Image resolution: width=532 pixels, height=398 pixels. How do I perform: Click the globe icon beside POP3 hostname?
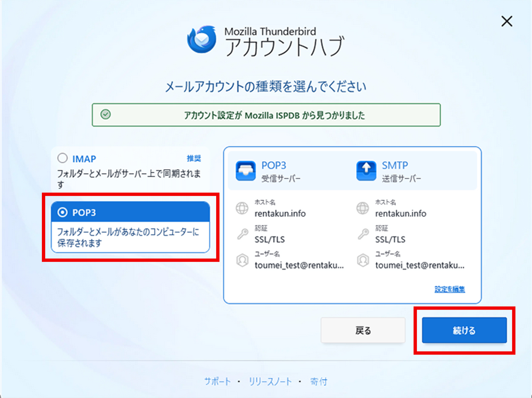(x=242, y=208)
